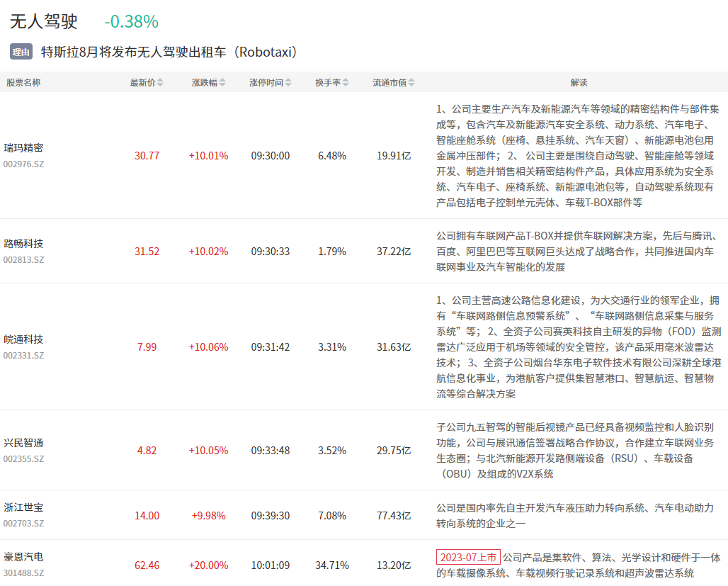Click market cap 37.22亿
Screen dimensions: 728x586
[394, 252]
